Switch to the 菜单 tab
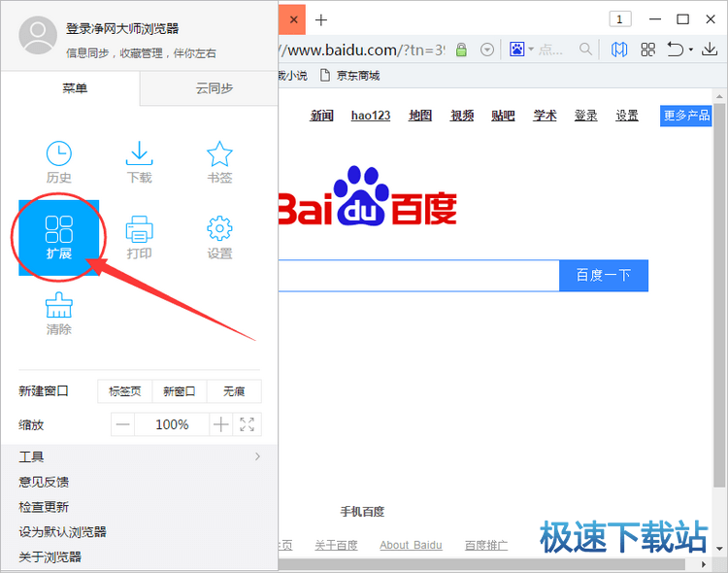Image resolution: width=728 pixels, height=573 pixels. click(x=70, y=88)
